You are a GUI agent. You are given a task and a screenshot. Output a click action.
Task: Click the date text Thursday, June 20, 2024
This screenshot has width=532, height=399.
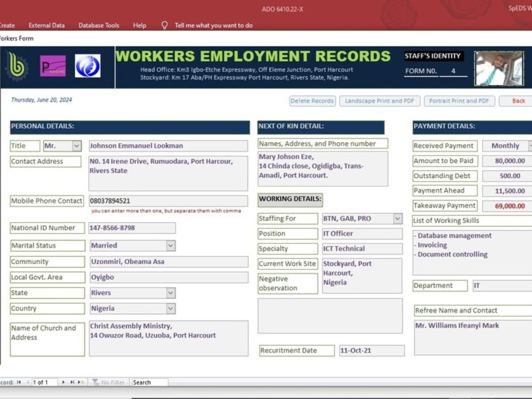click(41, 100)
